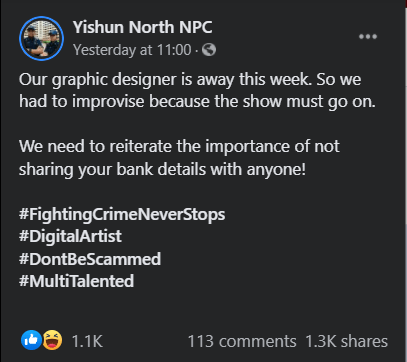Click 'We need to reiterate the importance' line

point(179,146)
